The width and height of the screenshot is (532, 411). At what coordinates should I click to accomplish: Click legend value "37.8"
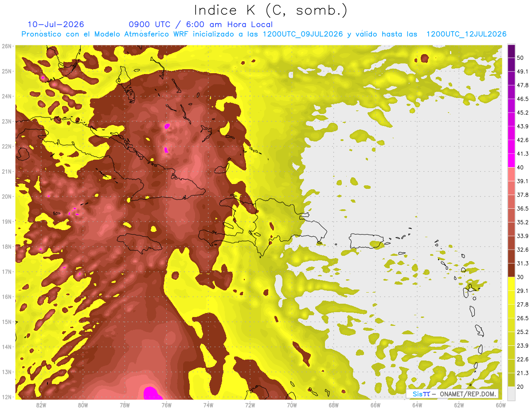pyautogui.click(x=522, y=195)
